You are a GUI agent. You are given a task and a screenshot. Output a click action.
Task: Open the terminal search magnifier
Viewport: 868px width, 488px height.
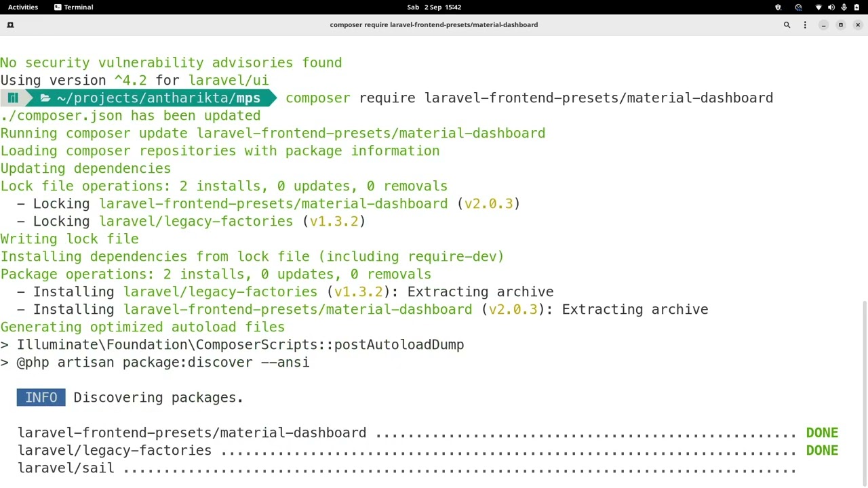[x=787, y=24]
